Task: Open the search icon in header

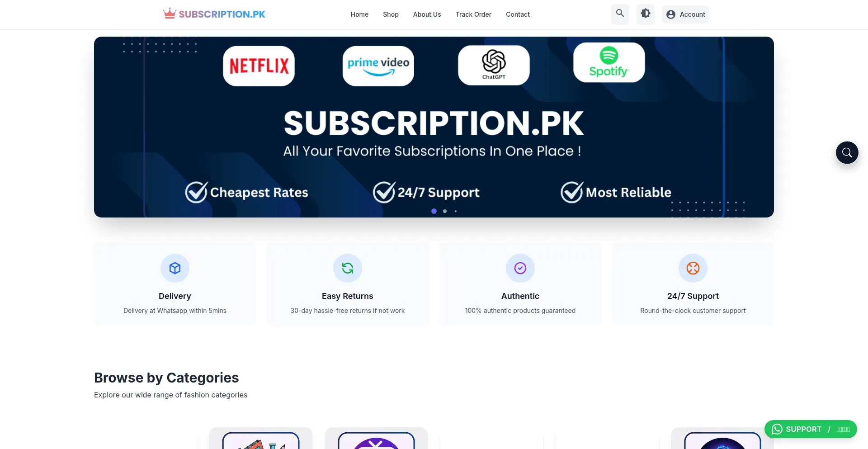Action: pos(620,14)
